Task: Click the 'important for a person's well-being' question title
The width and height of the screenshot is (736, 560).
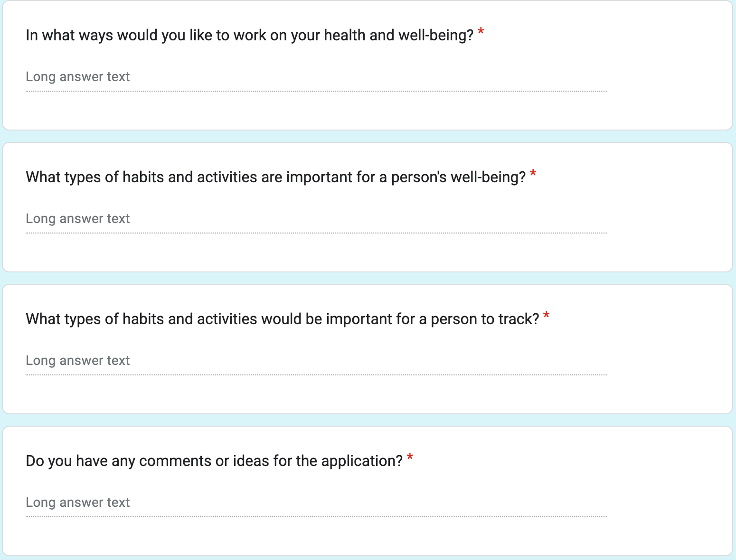Action: click(276, 177)
